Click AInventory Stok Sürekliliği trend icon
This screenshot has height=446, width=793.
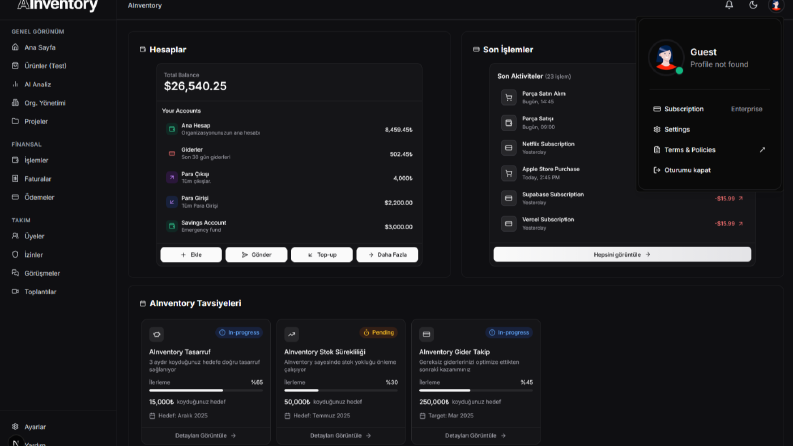click(291, 334)
